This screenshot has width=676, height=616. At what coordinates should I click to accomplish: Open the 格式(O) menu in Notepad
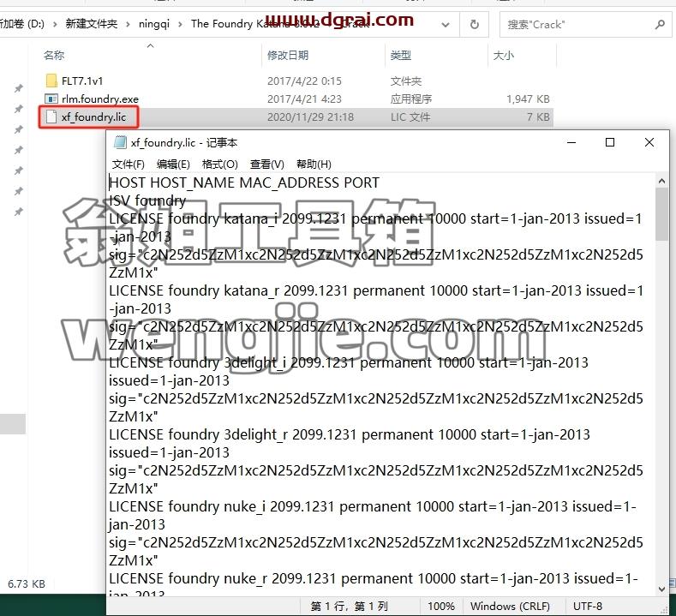point(220,164)
